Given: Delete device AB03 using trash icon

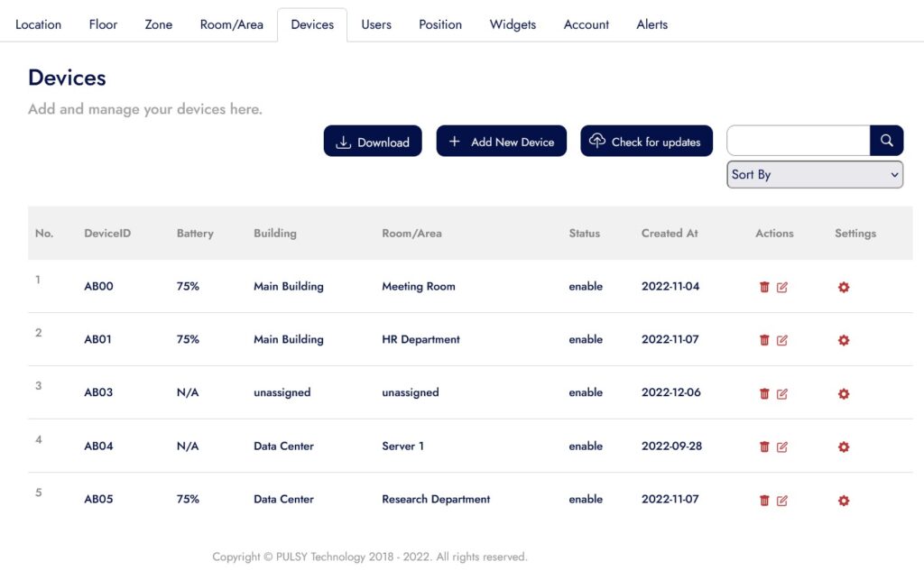Looking at the screenshot, I should coord(764,393).
